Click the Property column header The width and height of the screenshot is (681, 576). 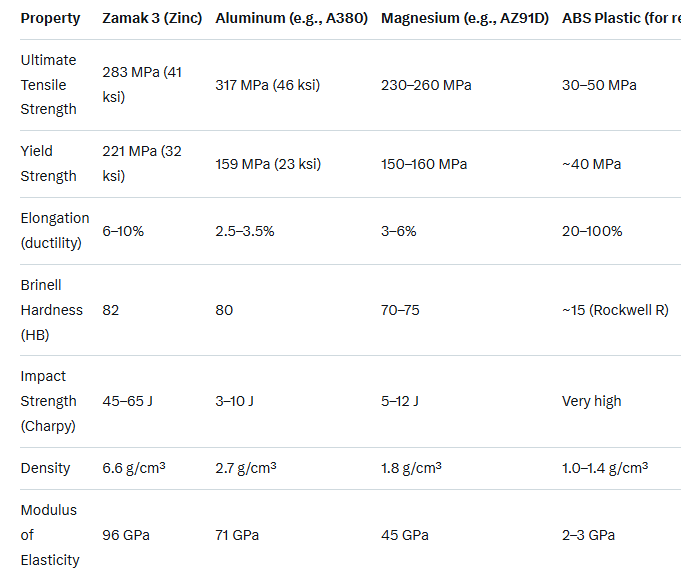point(50,19)
